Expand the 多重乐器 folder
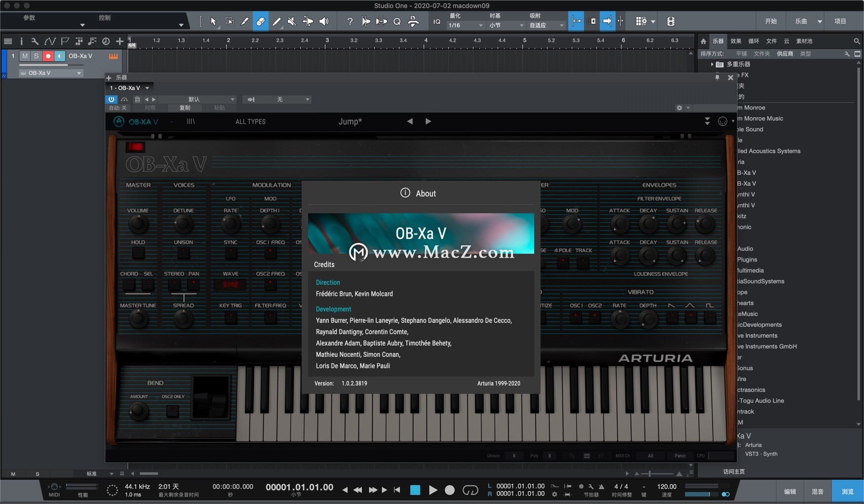The height and width of the screenshot is (504, 864). (x=712, y=64)
